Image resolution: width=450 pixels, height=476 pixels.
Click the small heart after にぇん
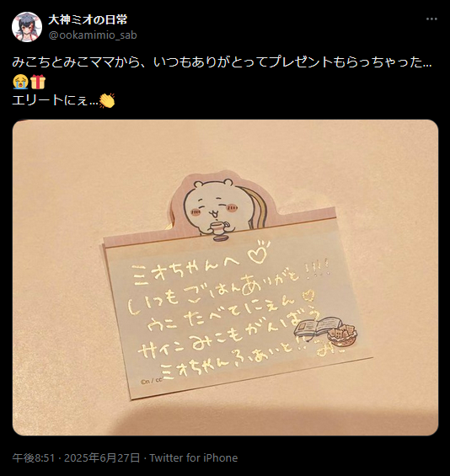click(308, 295)
